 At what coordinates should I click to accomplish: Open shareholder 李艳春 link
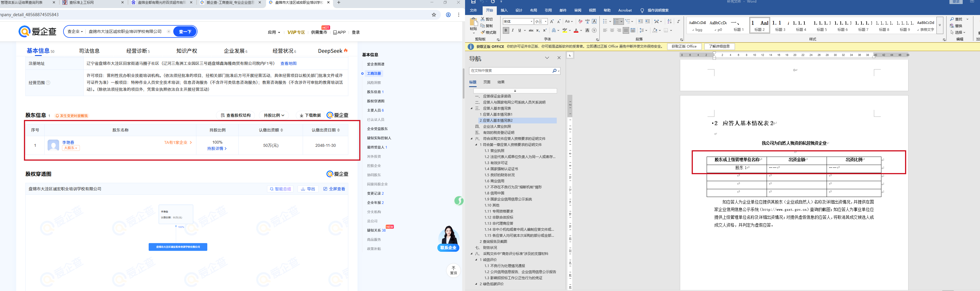click(x=69, y=142)
